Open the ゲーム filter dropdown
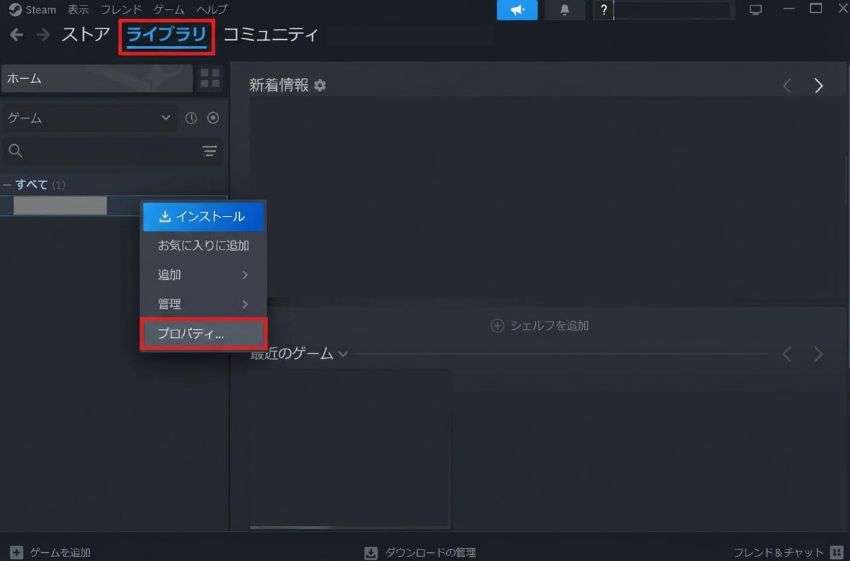Viewport: 850px width, 561px height. pyautogui.click(x=89, y=118)
